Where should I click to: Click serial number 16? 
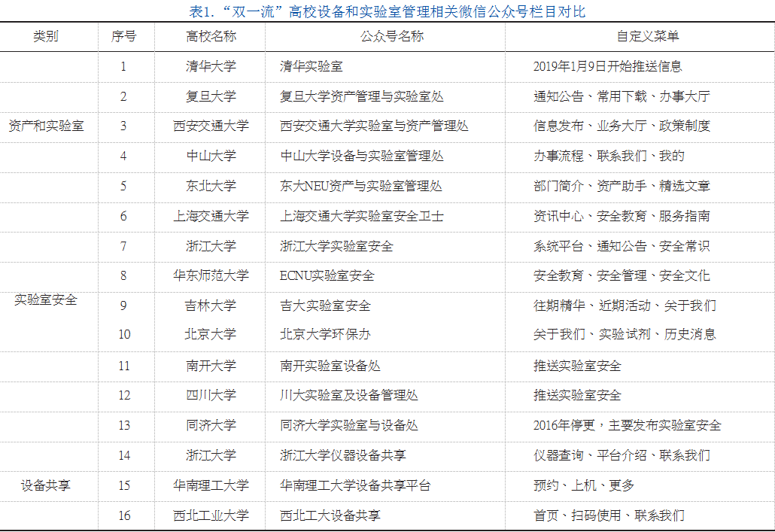pyautogui.click(x=124, y=515)
